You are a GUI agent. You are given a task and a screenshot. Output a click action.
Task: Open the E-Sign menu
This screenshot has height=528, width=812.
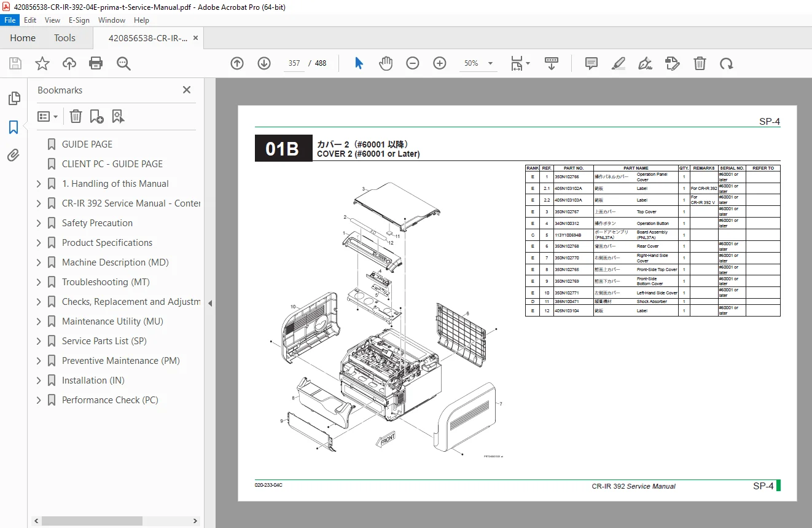coord(79,20)
